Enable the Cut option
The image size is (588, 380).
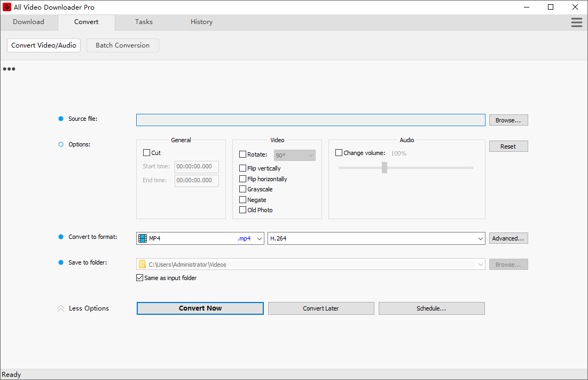coord(147,152)
